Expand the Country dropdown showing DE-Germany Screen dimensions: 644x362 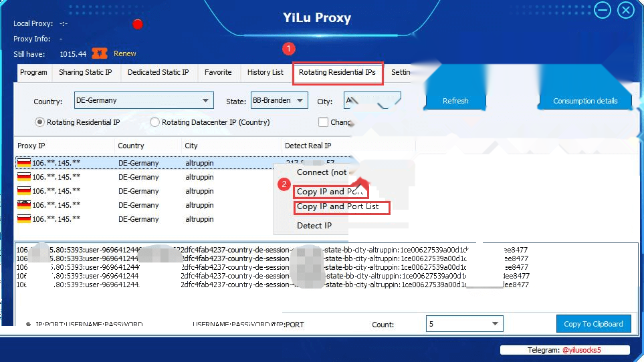point(144,100)
